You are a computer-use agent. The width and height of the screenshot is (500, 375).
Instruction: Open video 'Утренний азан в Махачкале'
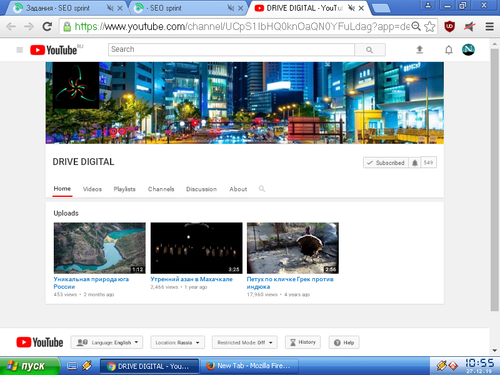tap(191, 279)
